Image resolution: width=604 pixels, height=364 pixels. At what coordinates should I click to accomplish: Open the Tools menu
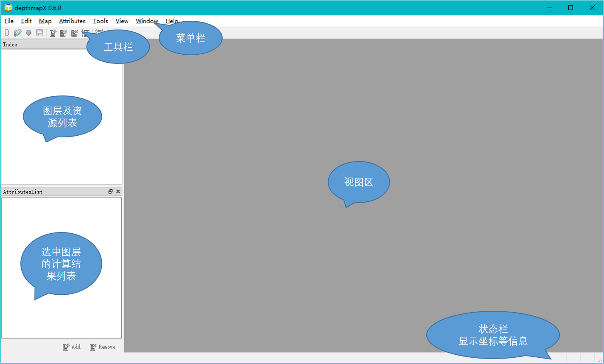pyautogui.click(x=100, y=21)
